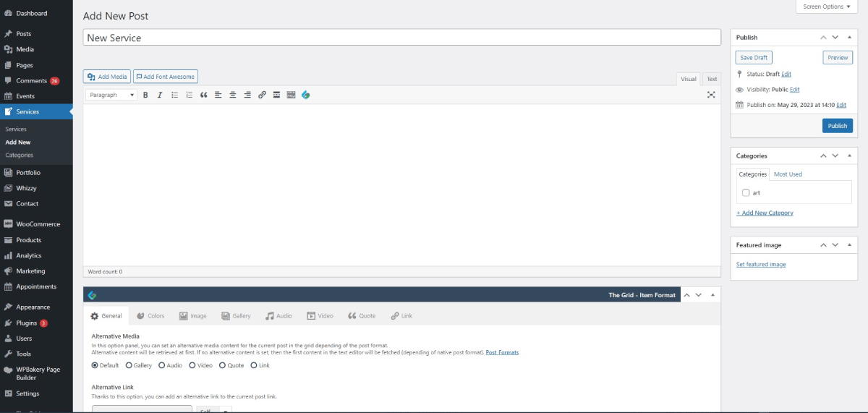This screenshot has height=413, width=868.
Task: Click the New Service title field
Action: point(402,38)
